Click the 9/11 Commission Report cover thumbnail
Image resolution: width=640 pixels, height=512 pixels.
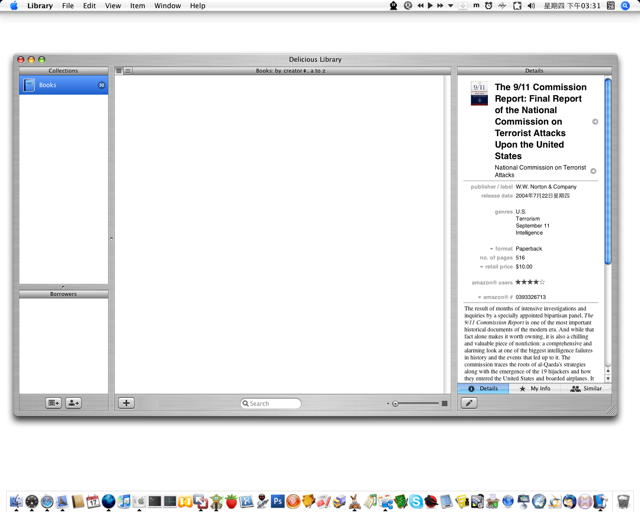[x=479, y=93]
